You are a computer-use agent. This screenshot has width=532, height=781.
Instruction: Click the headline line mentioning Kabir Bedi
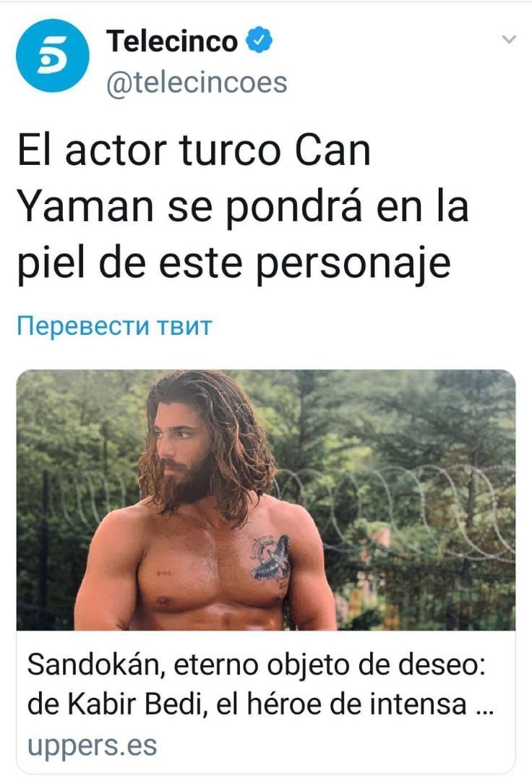tap(260, 704)
